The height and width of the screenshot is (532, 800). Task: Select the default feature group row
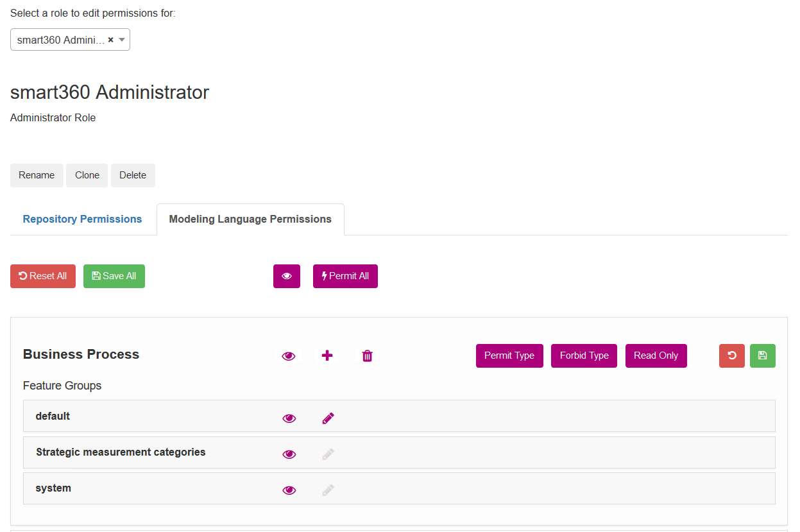[399, 416]
